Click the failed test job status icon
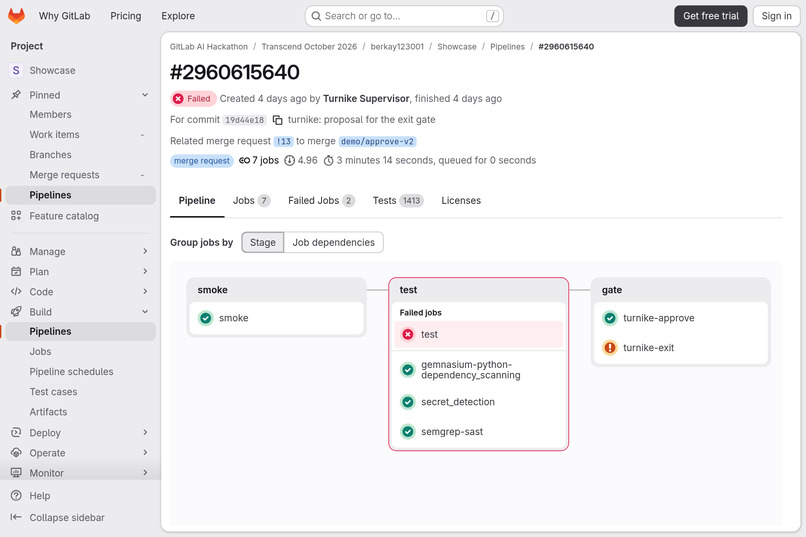 tap(408, 335)
